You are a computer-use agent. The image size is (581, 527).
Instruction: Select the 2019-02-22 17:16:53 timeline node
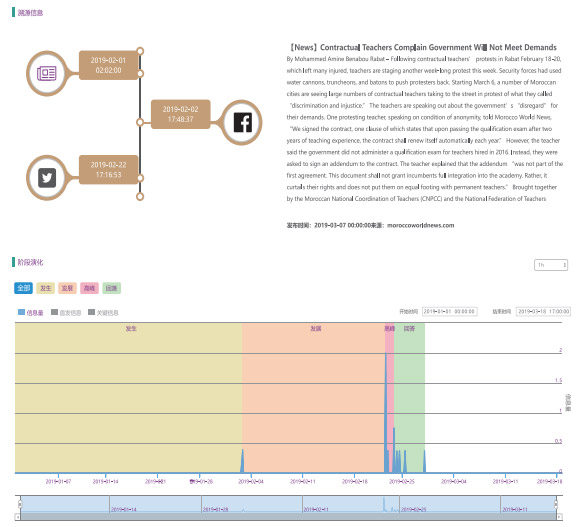click(x=108, y=170)
